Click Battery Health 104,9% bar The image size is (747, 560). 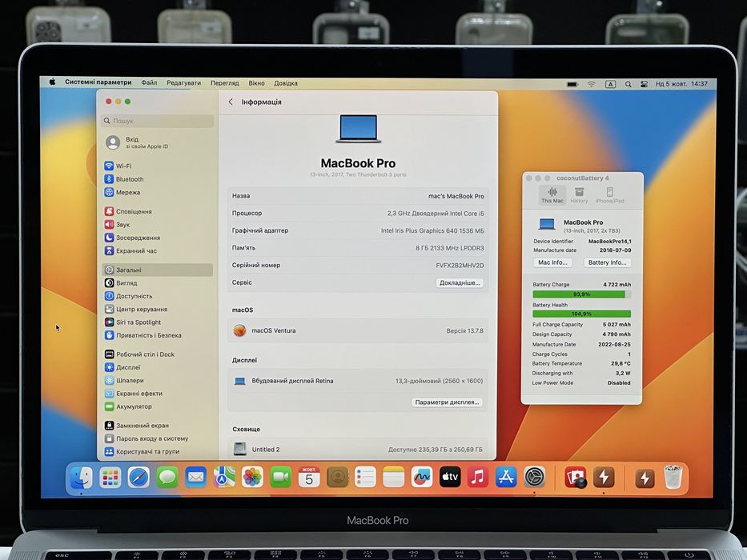coord(582,314)
